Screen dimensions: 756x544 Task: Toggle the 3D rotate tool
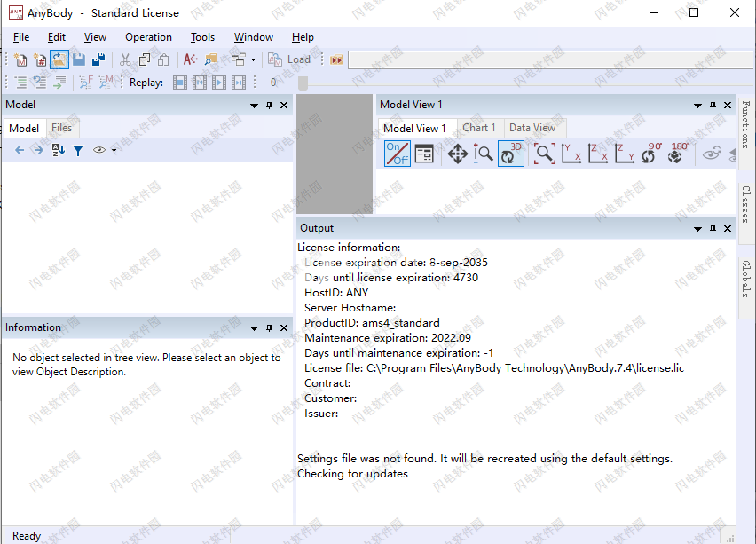[x=510, y=154]
